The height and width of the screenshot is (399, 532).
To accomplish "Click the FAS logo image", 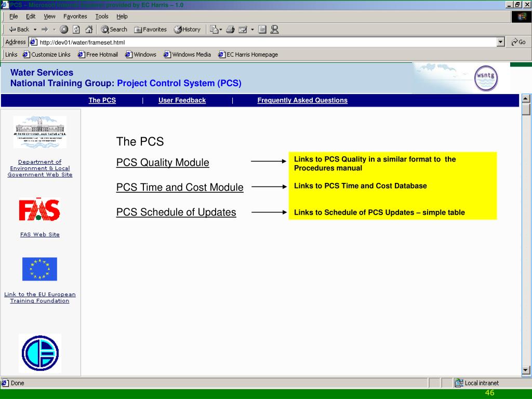I will click(39, 210).
